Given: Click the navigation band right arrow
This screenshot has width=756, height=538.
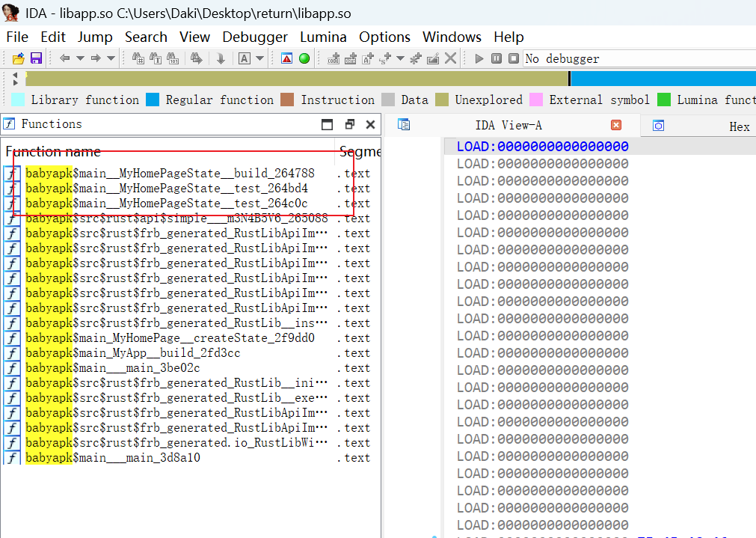Looking at the screenshot, I should pyautogui.click(x=15, y=83).
